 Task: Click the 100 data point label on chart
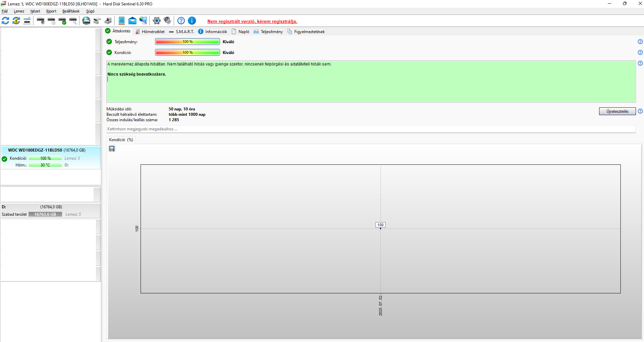tap(380, 225)
